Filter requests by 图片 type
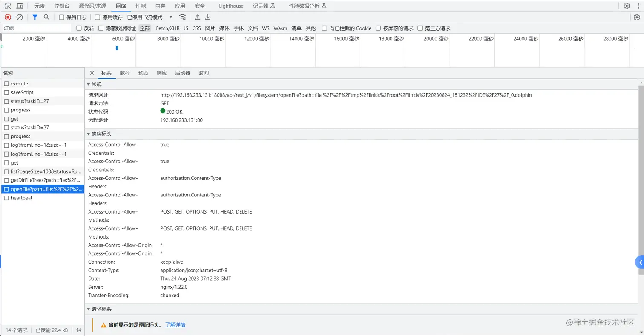Viewport: 644px width, 336px height. point(210,28)
